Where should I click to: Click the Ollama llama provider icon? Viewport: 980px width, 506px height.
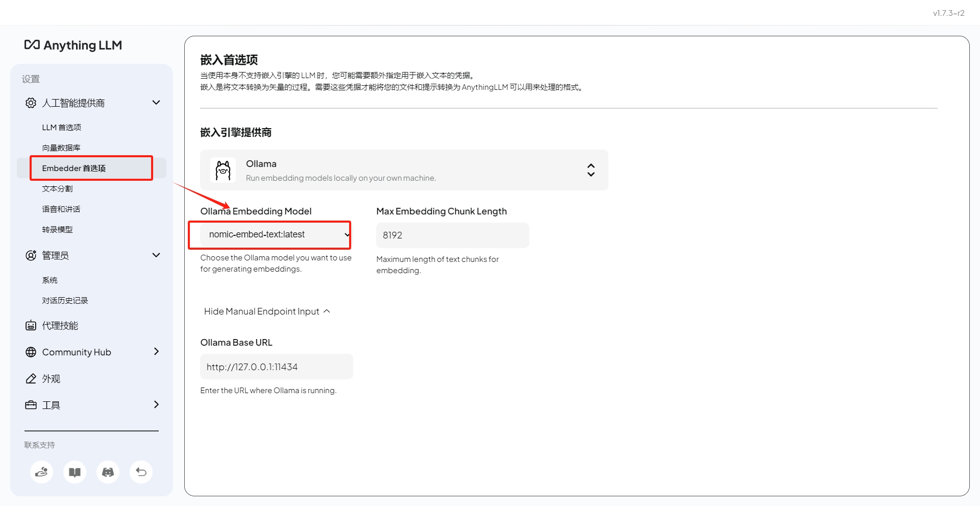(x=223, y=170)
